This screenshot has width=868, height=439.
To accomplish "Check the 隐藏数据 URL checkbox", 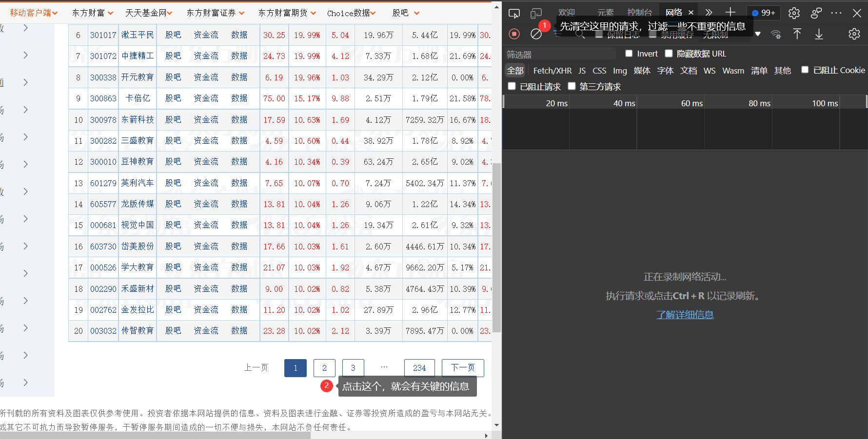I will (x=669, y=54).
